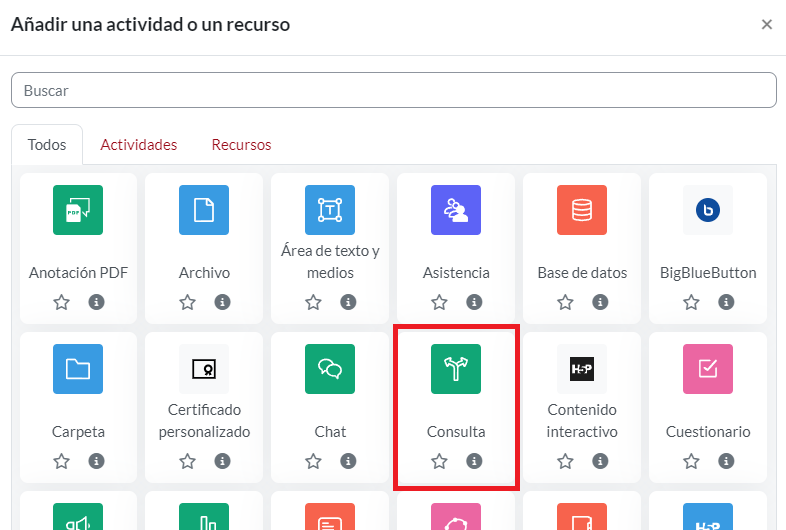Screen dimensions: 786x530
Task: Star Consulta as favorite
Action: (x=439, y=461)
